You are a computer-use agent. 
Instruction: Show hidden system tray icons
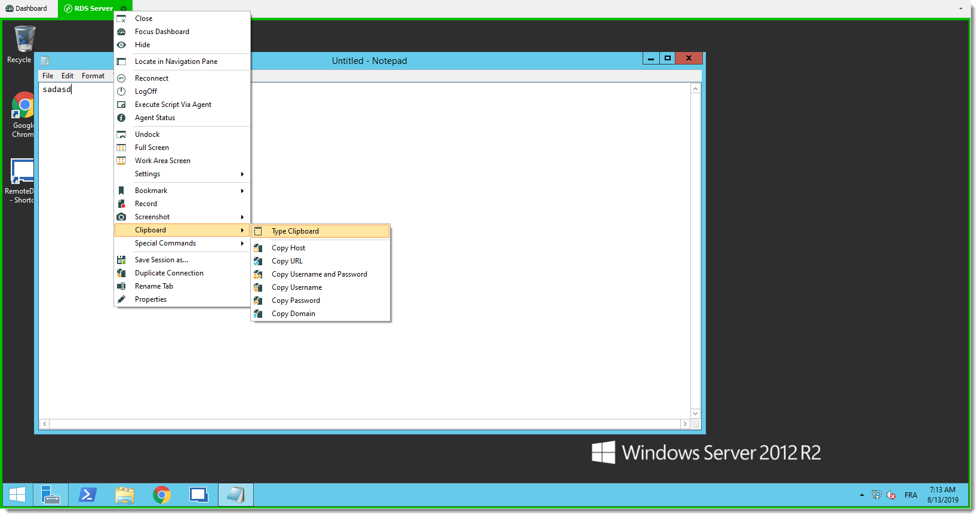click(x=862, y=495)
